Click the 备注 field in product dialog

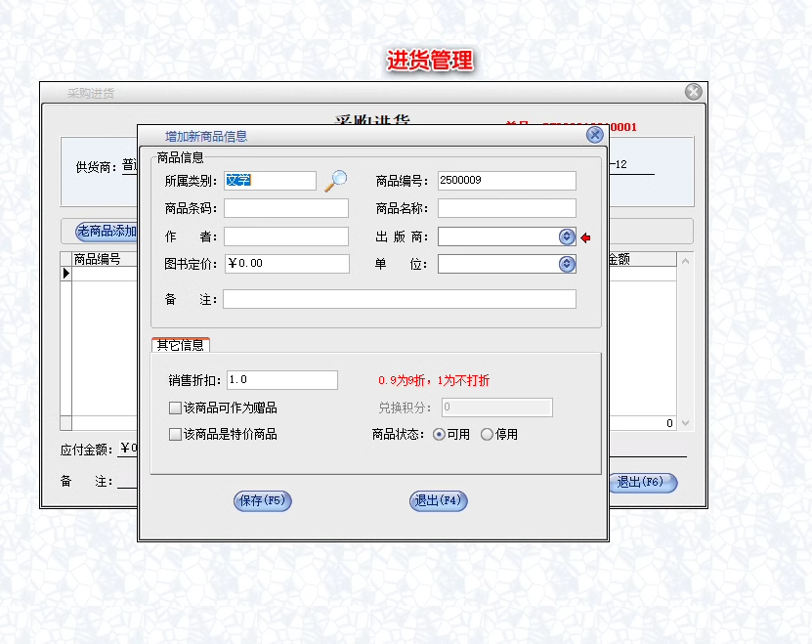click(x=400, y=299)
